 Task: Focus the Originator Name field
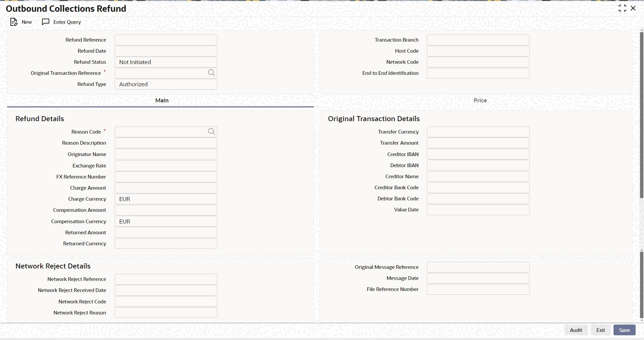click(166, 154)
